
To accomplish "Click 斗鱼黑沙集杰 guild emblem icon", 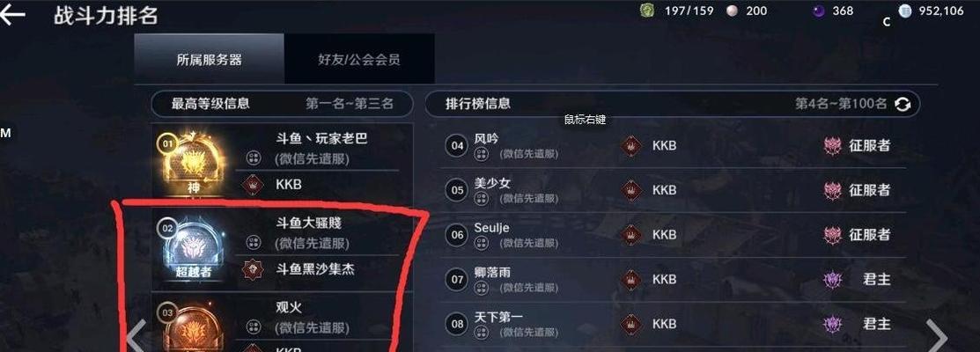I will 253,269.
